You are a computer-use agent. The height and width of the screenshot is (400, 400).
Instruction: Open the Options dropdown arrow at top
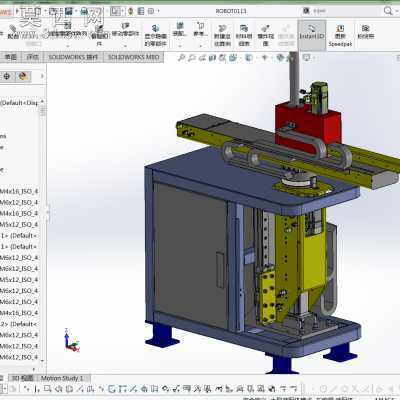point(158,11)
